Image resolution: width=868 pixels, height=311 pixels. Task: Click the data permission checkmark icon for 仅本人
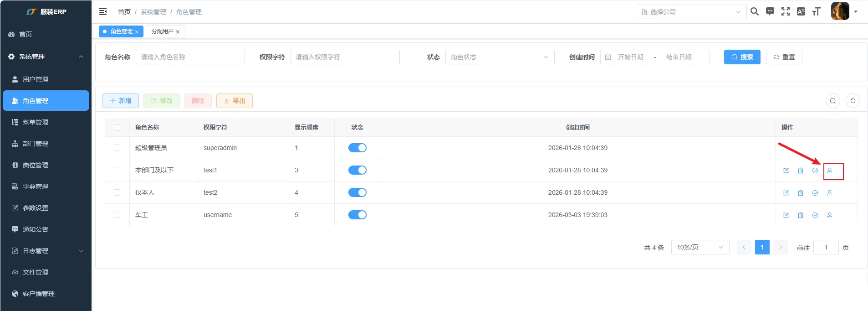click(x=815, y=193)
